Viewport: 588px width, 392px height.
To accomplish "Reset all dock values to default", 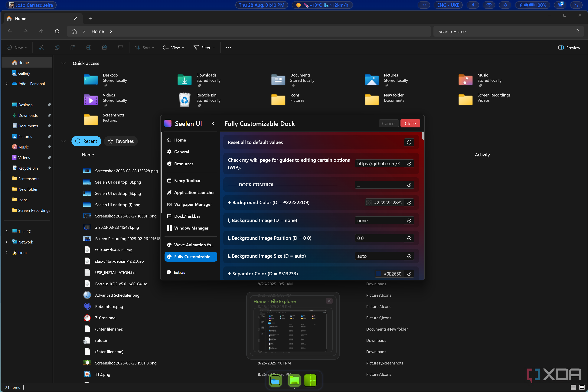I will (409, 142).
